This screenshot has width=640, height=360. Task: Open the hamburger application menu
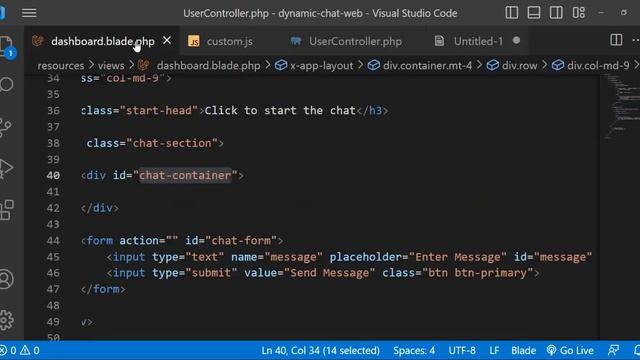point(29,13)
